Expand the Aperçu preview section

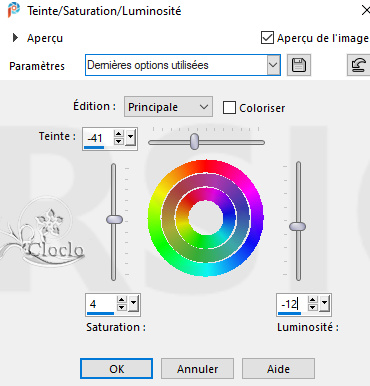coord(15,38)
